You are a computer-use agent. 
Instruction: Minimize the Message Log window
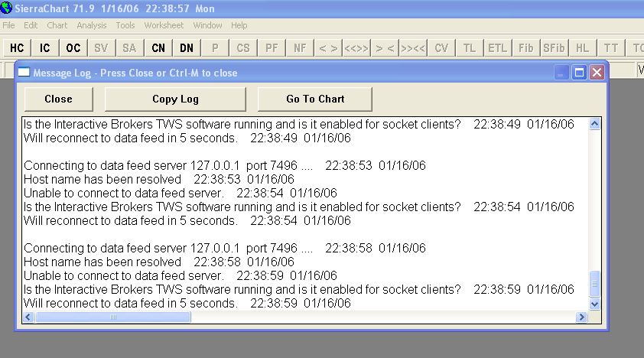point(561,73)
